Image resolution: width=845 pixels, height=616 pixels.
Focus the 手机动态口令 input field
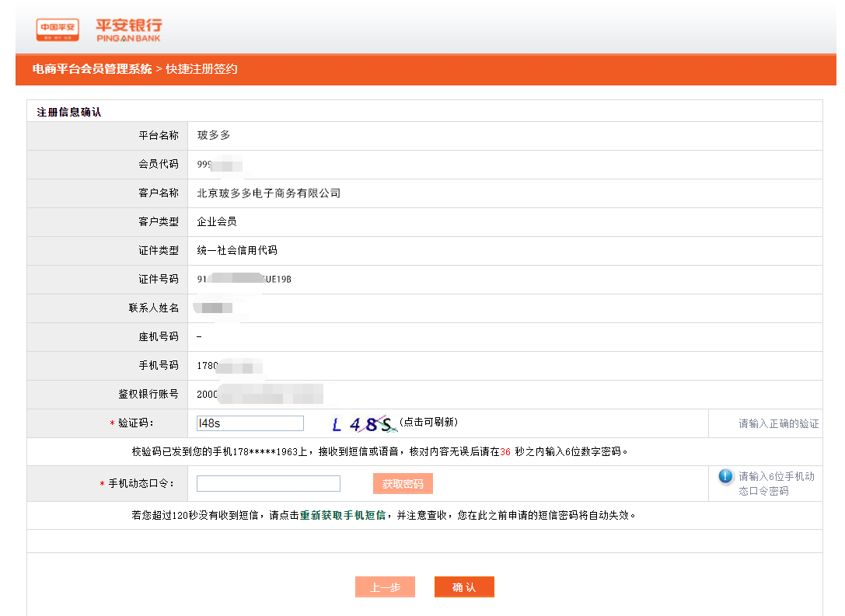268,483
